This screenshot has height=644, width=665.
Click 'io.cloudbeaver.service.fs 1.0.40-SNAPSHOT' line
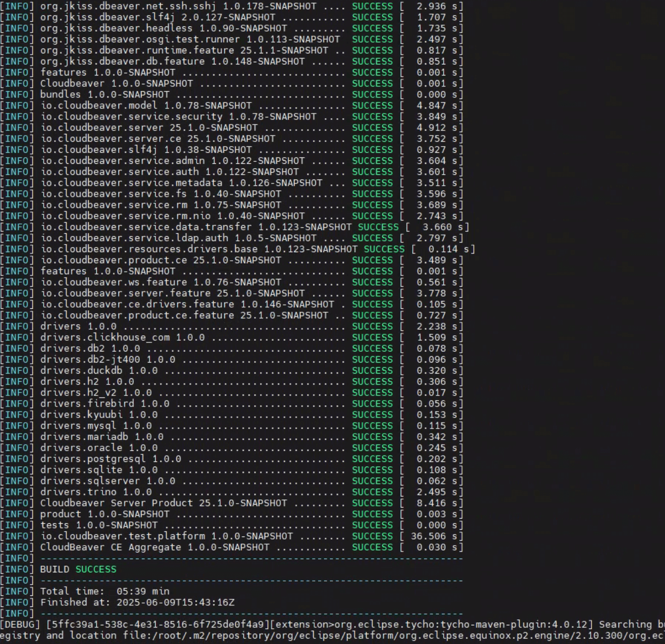[x=231, y=194]
